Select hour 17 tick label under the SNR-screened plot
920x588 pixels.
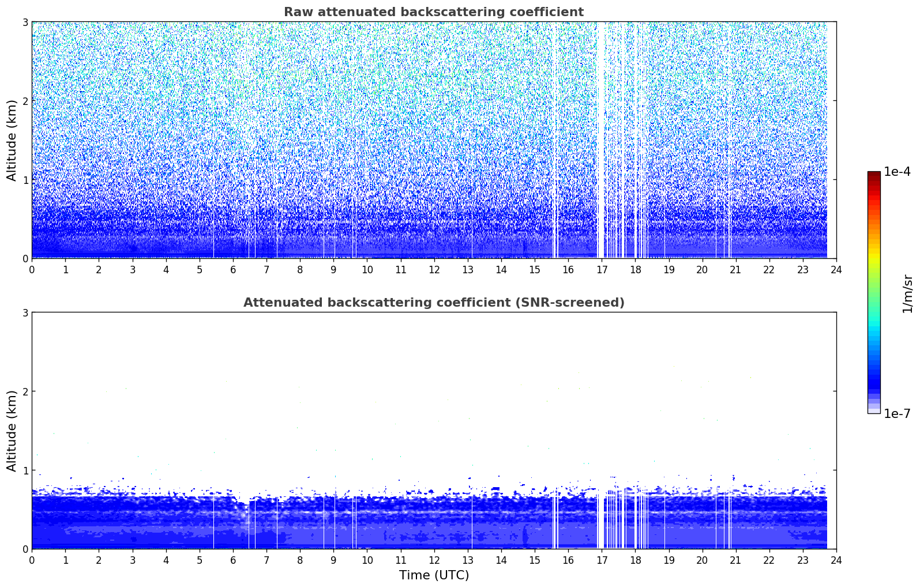(602, 560)
